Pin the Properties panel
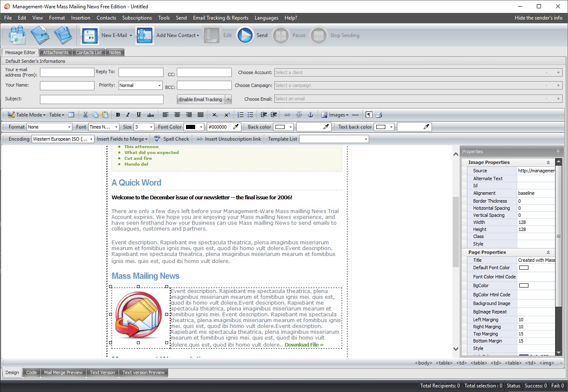The image size is (568, 392). click(558, 151)
